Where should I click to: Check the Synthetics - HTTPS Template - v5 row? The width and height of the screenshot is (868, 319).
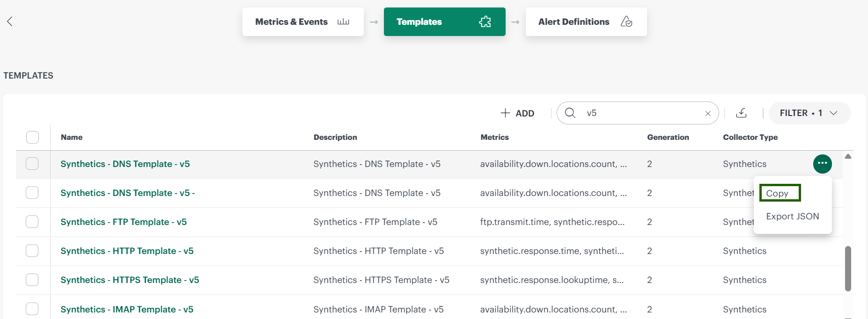pos(32,280)
